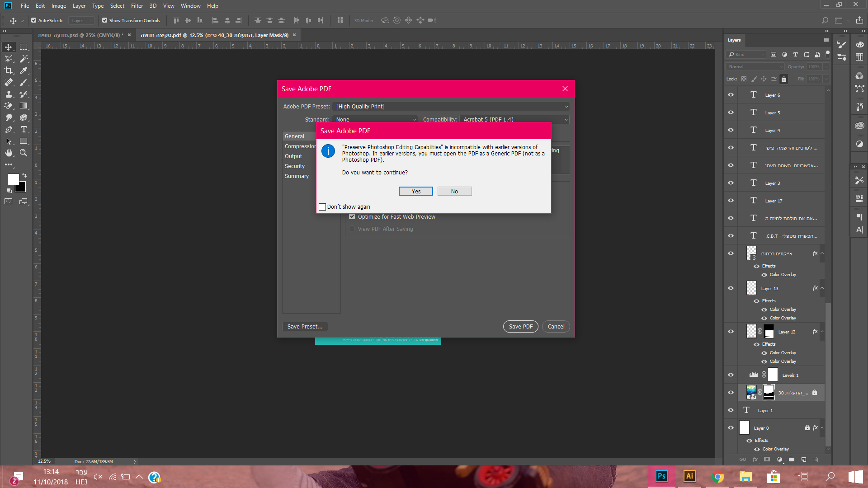Screen dimensions: 868x488
Task: Open the Compatibility dropdown
Action: 514,120
